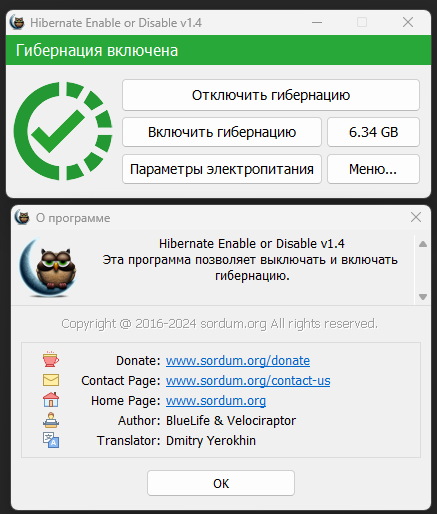The image size is (437, 514).
Task: Confirm the About dialog with OK
Action: [221, 483]
